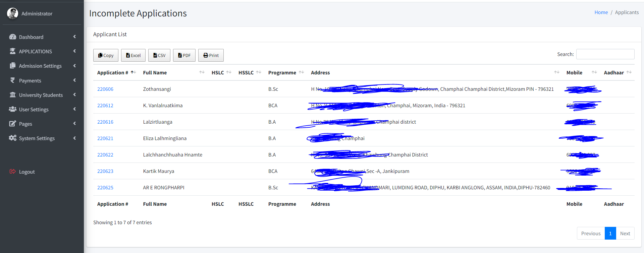Select Logout in the sidebar
644x253 pixels.
[42, 172]
